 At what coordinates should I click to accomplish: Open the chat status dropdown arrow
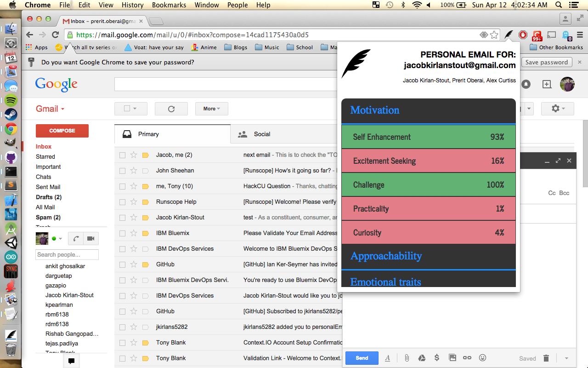pyautogui.click(x=60, y=239)
